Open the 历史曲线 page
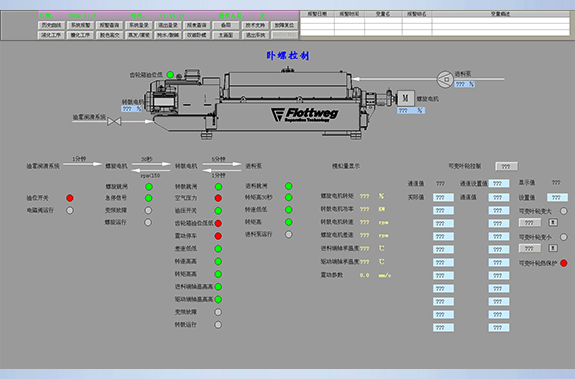 point(51,25)
